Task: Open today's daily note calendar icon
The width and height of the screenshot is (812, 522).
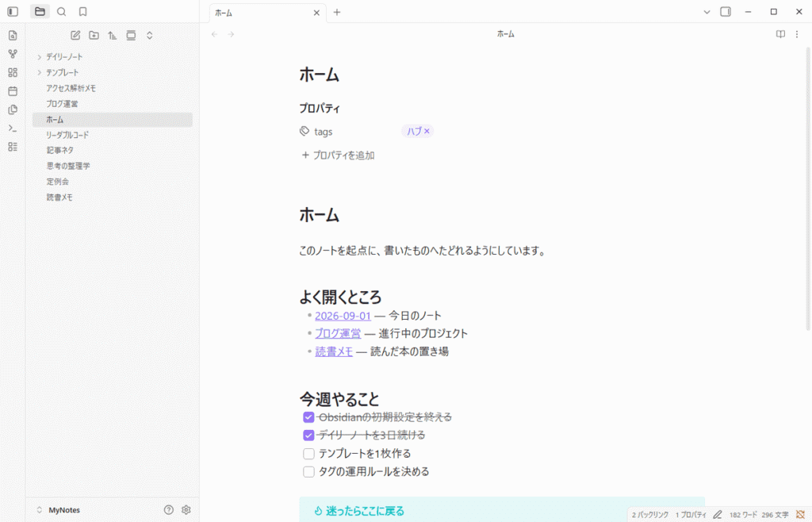Action: click(13, 91)
